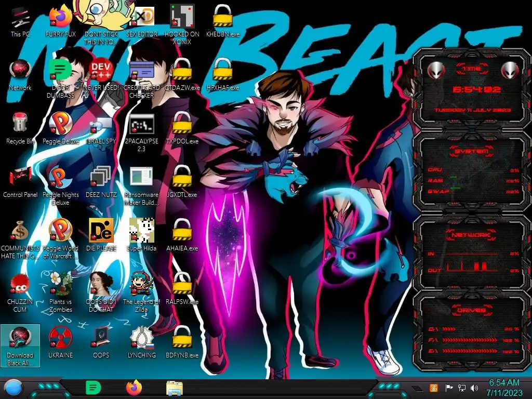
Task: Select the Ransomware Maker Build... icon
Action: [x=142, y=186]
